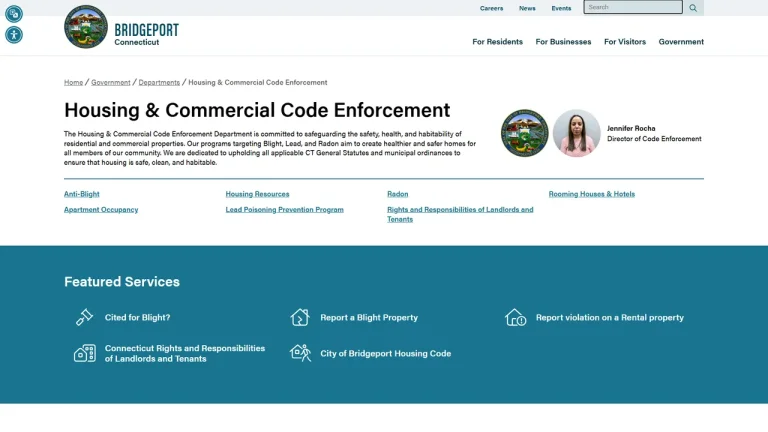Select City of Bridgeport Housing Code text
This screenshot has height=432, width=768.
[x=385, y=353]
